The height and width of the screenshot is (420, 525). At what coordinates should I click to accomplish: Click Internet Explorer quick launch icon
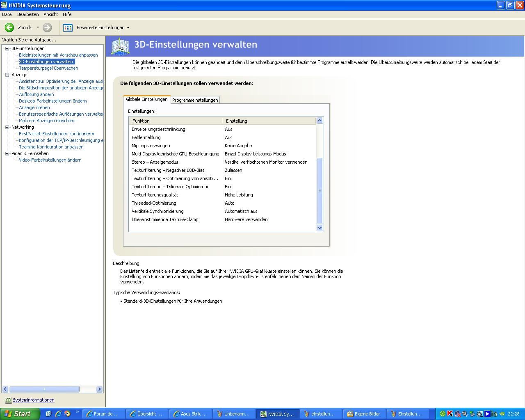coord(58,414)
